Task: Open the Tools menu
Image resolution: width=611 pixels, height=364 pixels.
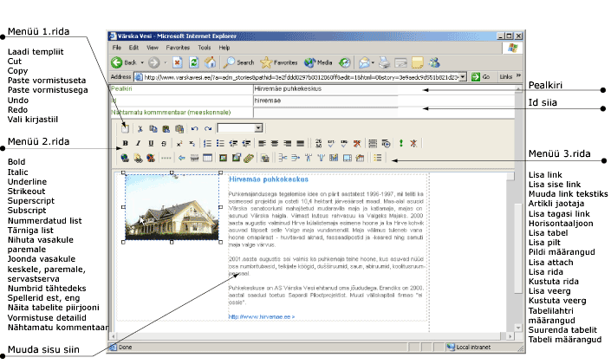Action: point(204,47)
